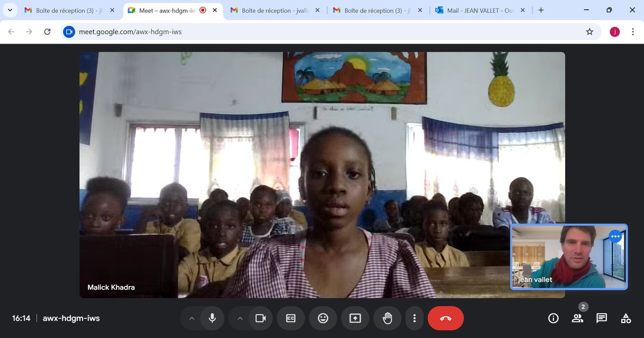Open chat with everyone panel
The image size is (644, 338).
[x=602, y=318]
